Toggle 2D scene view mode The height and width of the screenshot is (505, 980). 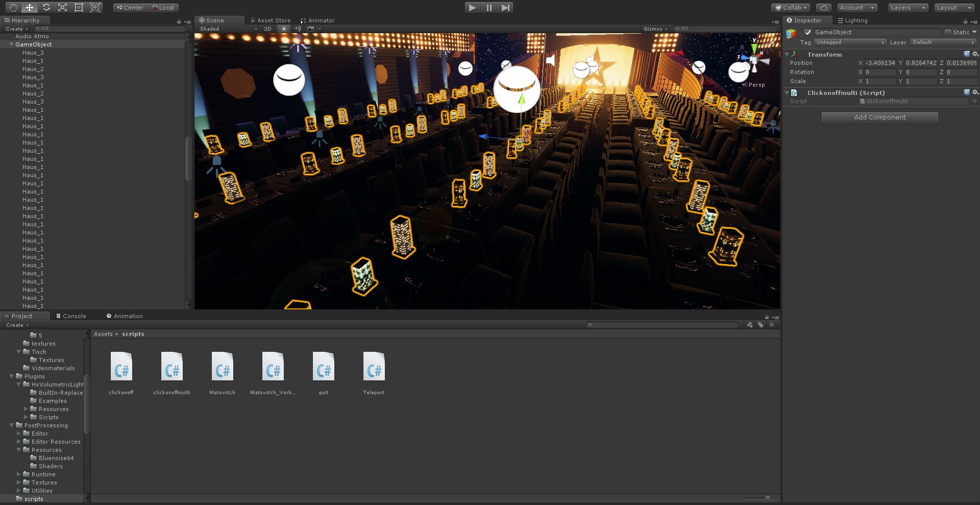tap(267, 29)
